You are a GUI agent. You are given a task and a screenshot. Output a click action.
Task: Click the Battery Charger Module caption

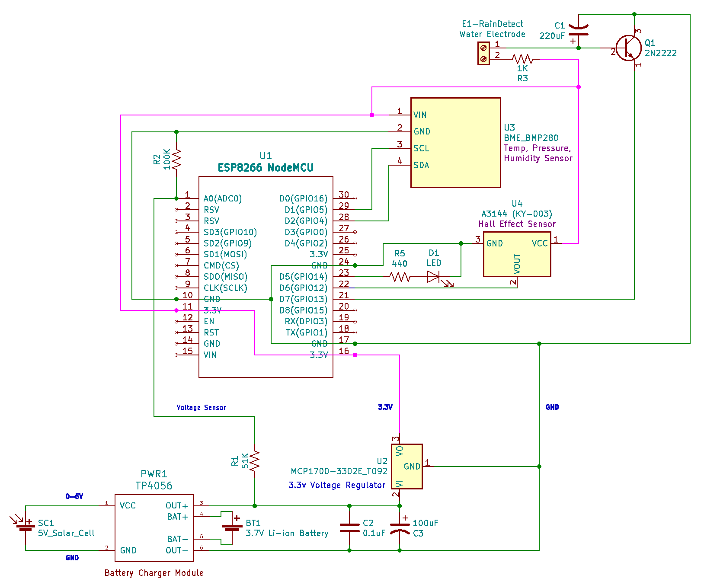[154, 573]
